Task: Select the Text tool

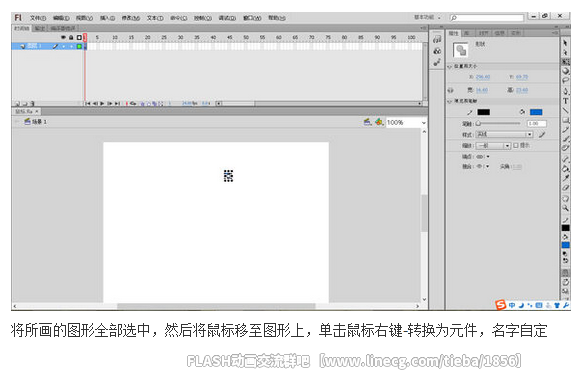Action: click(565, 101)
